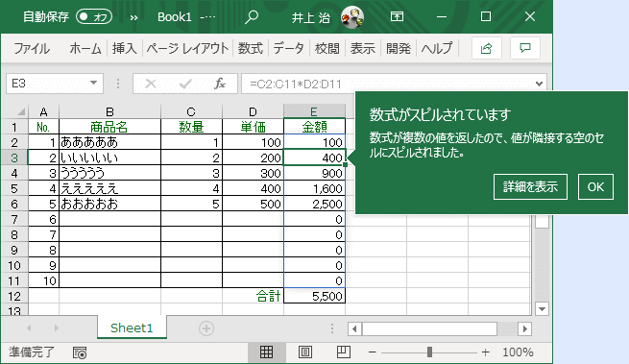The height and width of the screenshot is (364, 629).
Task: Select the total cell showing 5,500
Action: coord(314,296)
